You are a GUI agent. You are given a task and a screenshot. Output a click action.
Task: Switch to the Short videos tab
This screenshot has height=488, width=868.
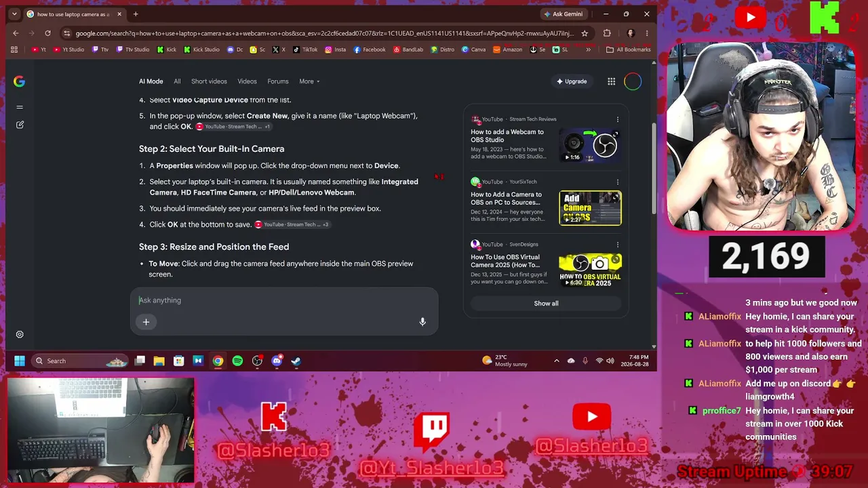pyautogui.click(x=209, y=81)
